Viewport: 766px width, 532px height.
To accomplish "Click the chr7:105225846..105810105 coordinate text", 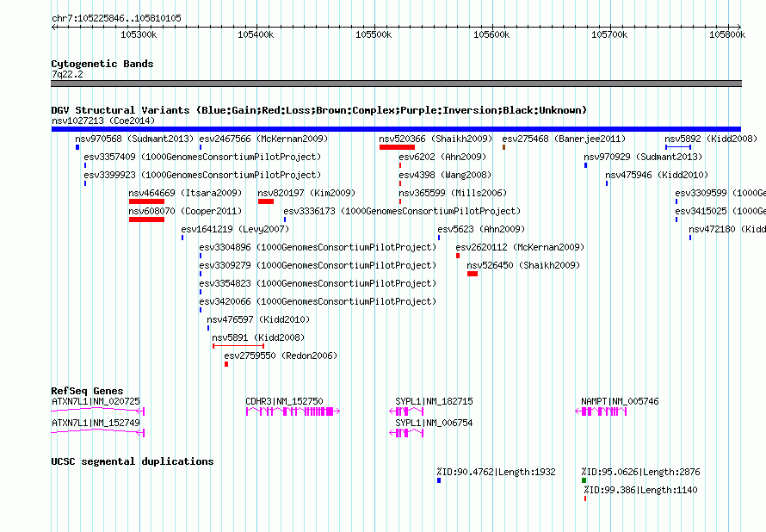I will [x=116, y=18].
